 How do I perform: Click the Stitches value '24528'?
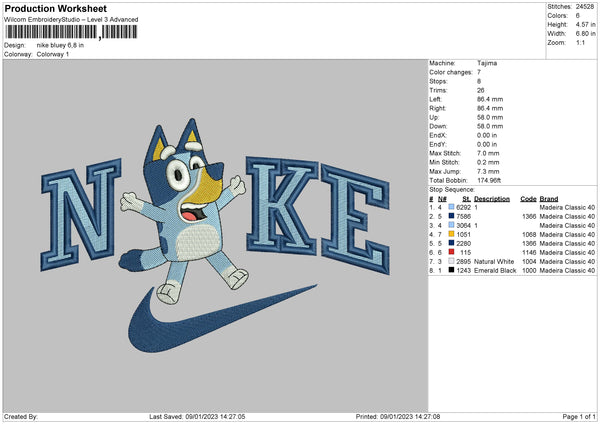tap(585, 7)
